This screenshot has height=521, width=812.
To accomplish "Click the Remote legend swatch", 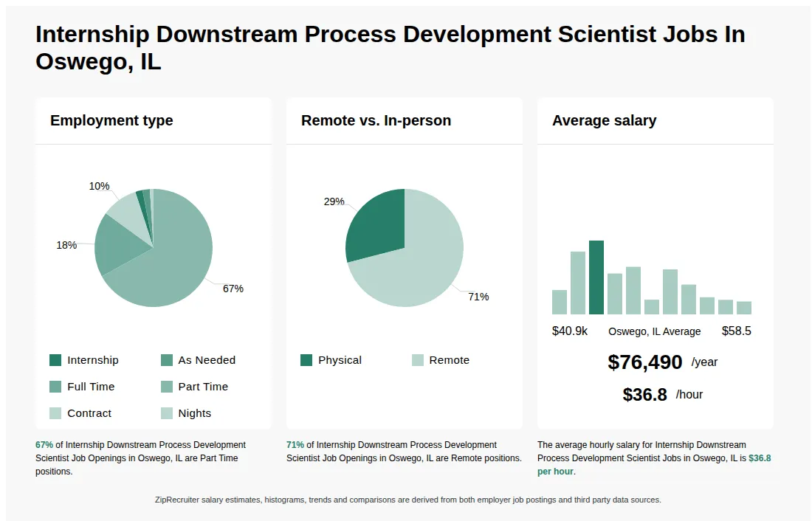I will (417, 360).
